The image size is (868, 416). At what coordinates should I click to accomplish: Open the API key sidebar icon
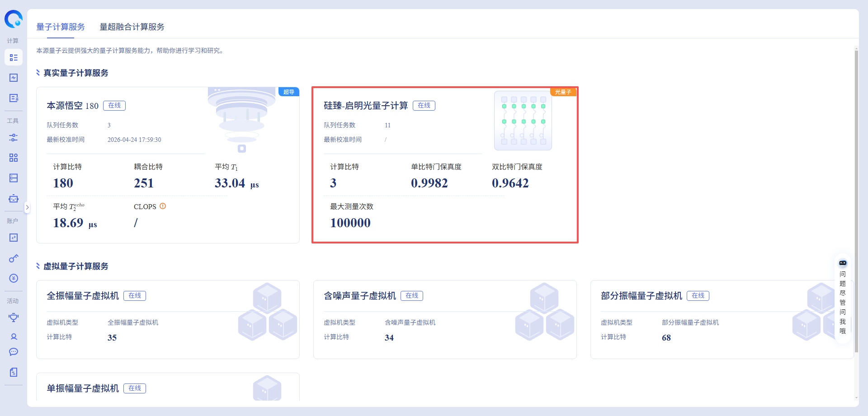coord(14,258)
